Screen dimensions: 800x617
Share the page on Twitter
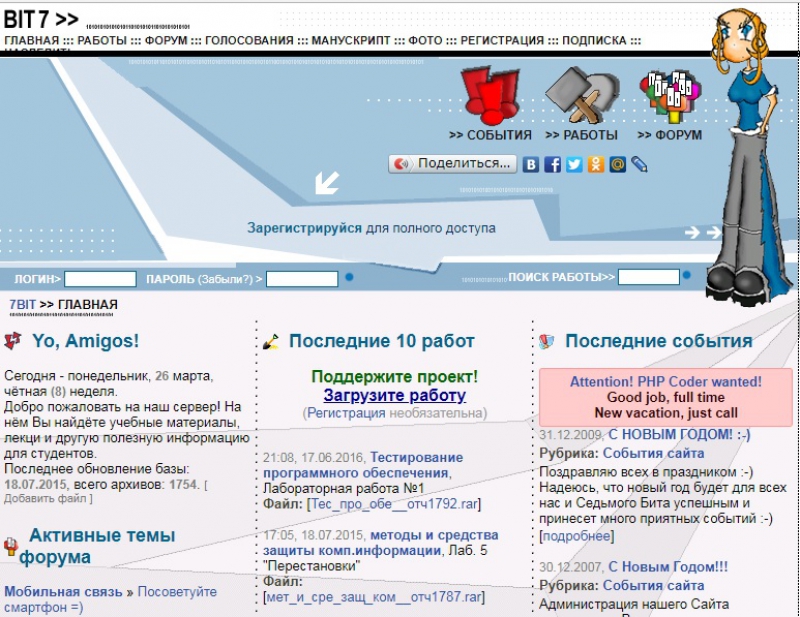point(574,164)
